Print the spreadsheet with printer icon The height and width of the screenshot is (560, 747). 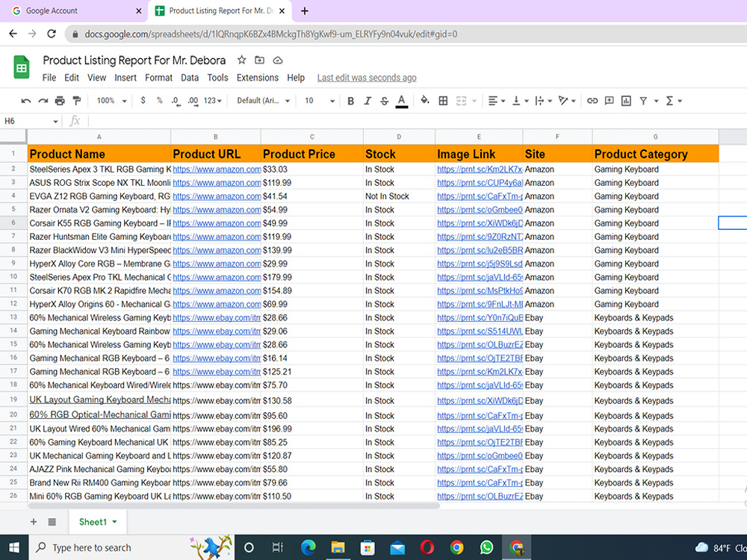point(60,101)
